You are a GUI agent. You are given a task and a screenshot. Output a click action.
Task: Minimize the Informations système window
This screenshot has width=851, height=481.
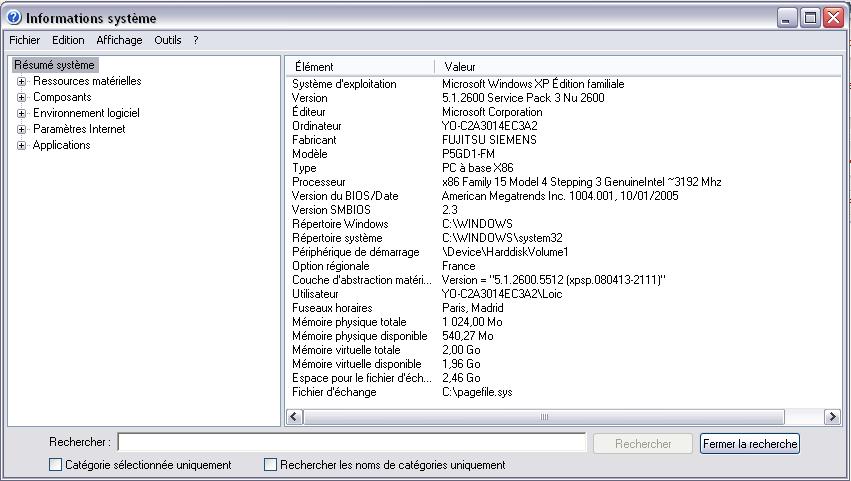click(x=786, y=18)
